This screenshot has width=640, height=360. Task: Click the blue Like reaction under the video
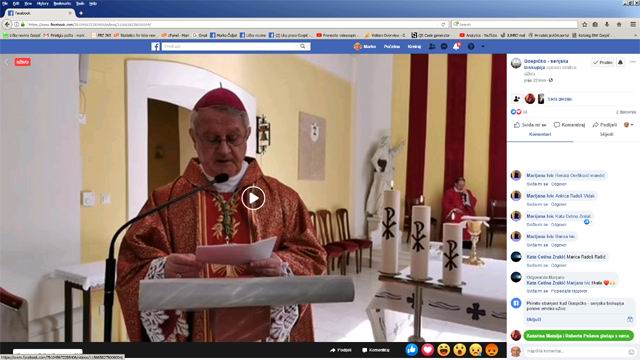click(x=411, y=350)
